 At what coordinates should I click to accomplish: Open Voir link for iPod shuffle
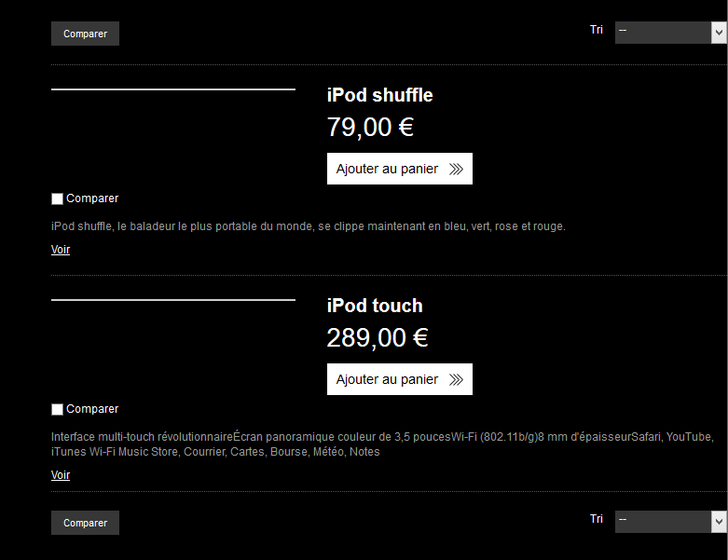61,250
